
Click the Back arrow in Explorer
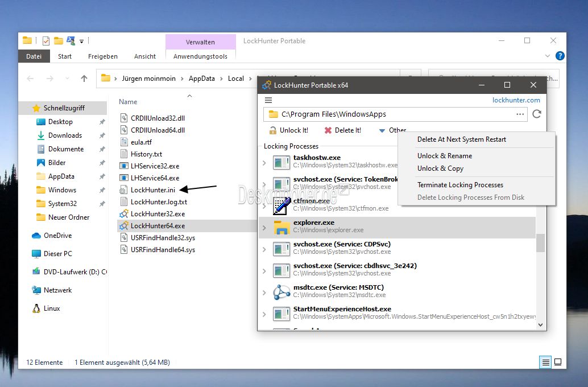pyautogui.click(x=30, y=79)
